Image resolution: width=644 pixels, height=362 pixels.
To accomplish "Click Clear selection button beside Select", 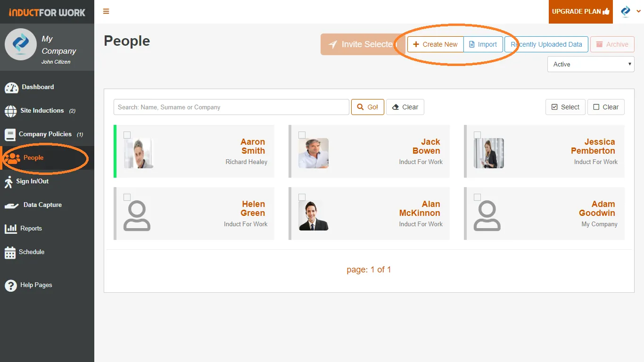I will pos(606,107).
